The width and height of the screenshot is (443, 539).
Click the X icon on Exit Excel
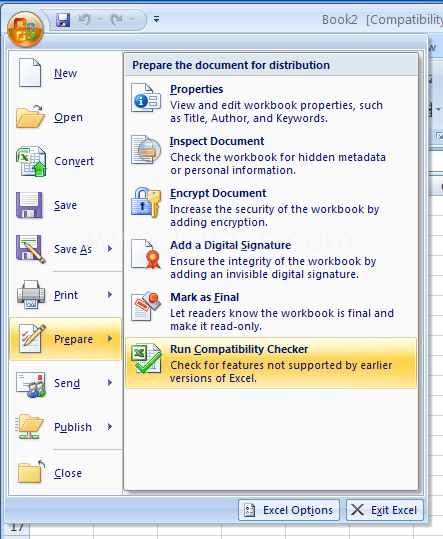pos(357,509)
